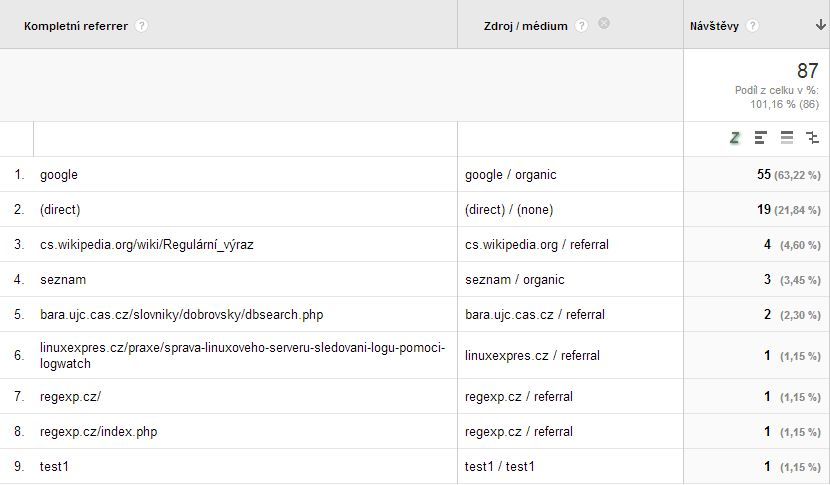Open the (direct) referrer in row 2
The height and width of the screenshot is (485, 830).
60,210
